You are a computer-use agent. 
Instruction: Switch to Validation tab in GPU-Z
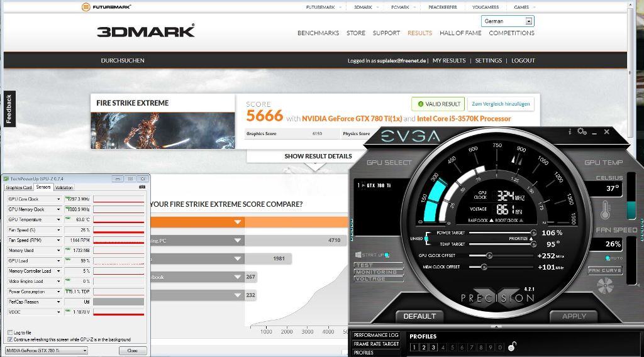point(64,187)
